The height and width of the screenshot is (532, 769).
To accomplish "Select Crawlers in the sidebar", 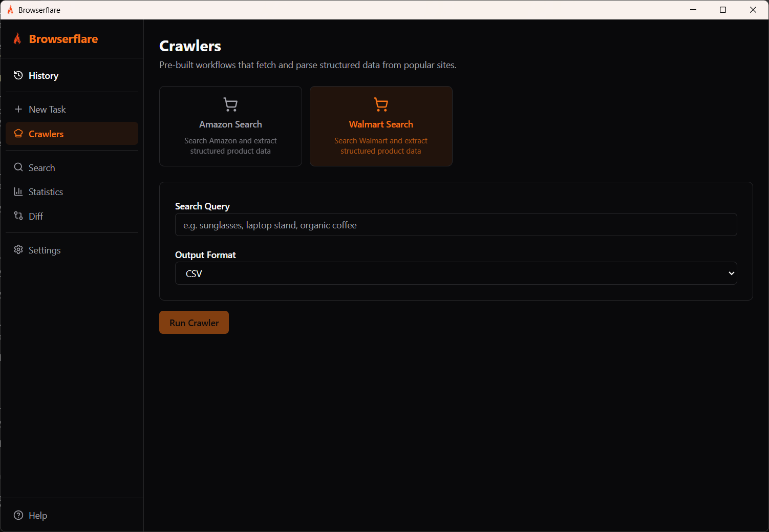I will coord(72,134).
